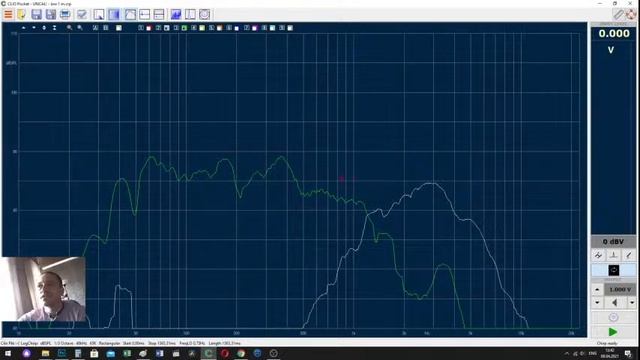Click the toolbar icon right of the checklist
The width and height of the screenshot is (640, 360).
(x=99, y=15)
